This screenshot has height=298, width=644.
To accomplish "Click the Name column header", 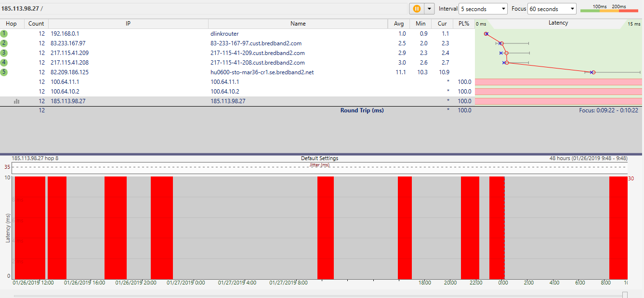I will tap(298, 24).
